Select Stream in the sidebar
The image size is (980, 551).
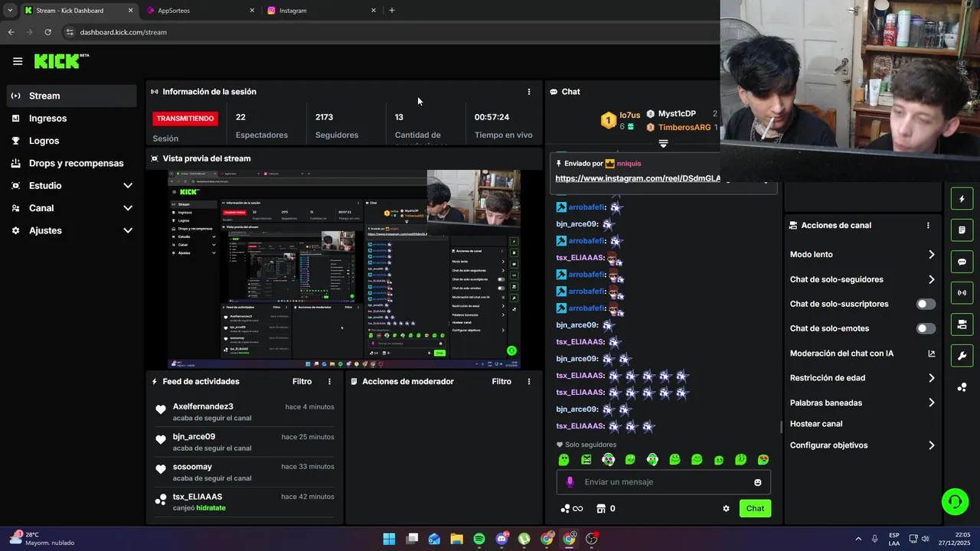pyautogui.click(x=73, y=96)
